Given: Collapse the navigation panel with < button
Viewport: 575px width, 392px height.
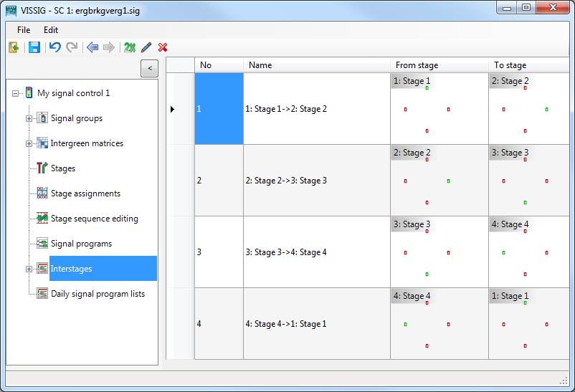Looking at the screenshot, I should (149, 68).
